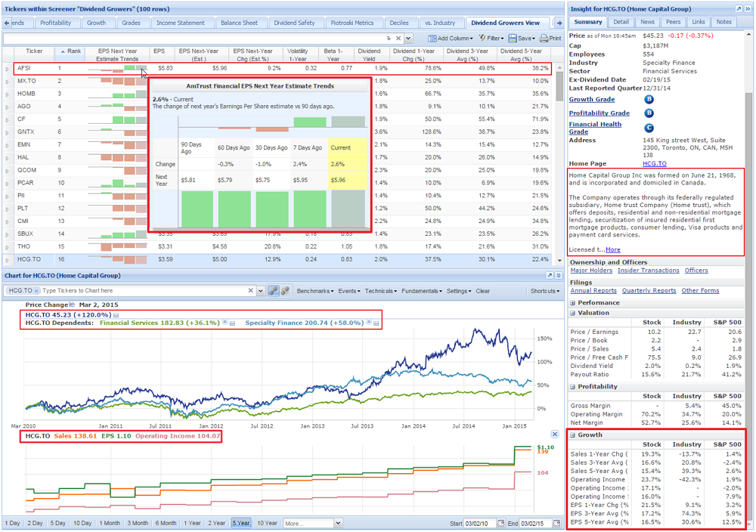Select the 5 Year range
This screenshot has width=756, height=532.
tap(241, 524)
